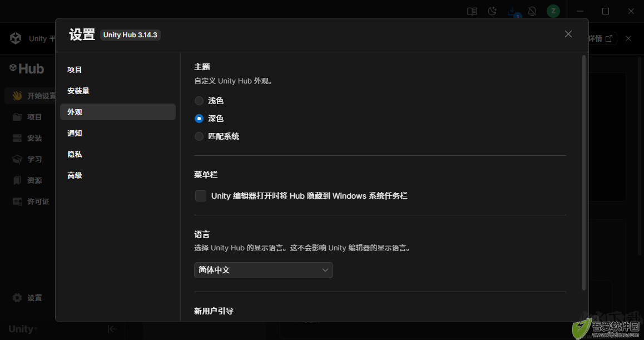The image size is (644, 340).
Task: Click the Unity cube logo in banner
Action: (16, 38)
